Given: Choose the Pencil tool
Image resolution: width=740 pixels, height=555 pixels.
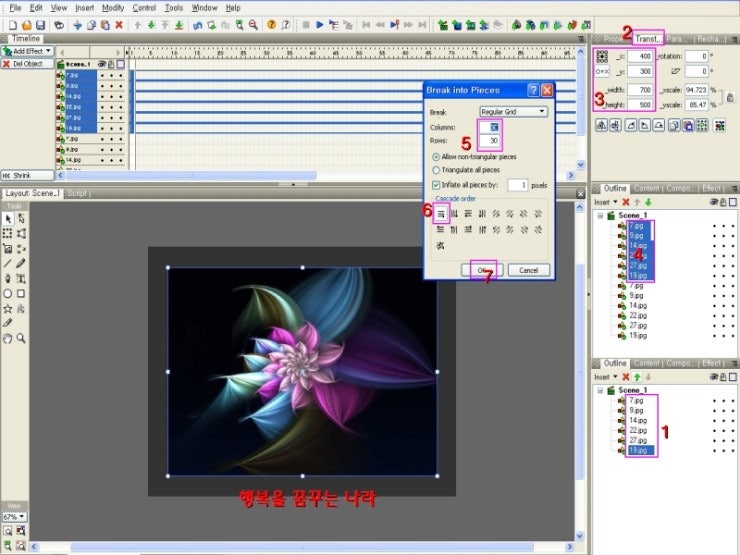Looking at the screenshot, I should pos(21,263).
